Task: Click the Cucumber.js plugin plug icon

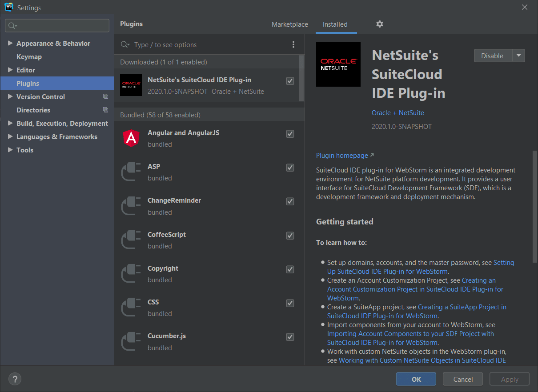Action: click(x=131, y=341)
